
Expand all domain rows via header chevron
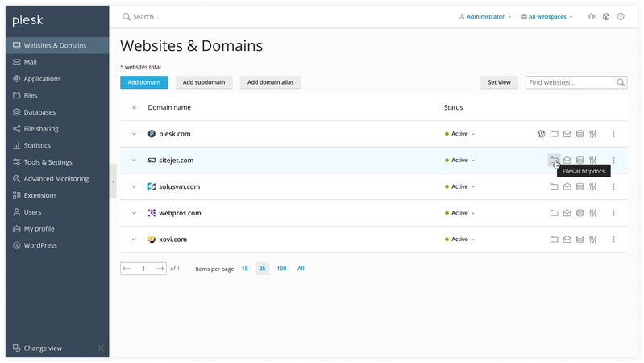pos(135,107)
